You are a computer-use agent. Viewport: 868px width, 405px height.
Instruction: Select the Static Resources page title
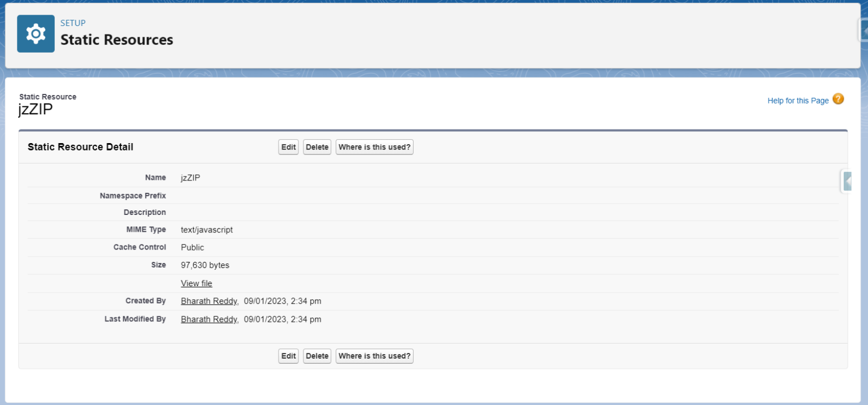pos(116,40)
